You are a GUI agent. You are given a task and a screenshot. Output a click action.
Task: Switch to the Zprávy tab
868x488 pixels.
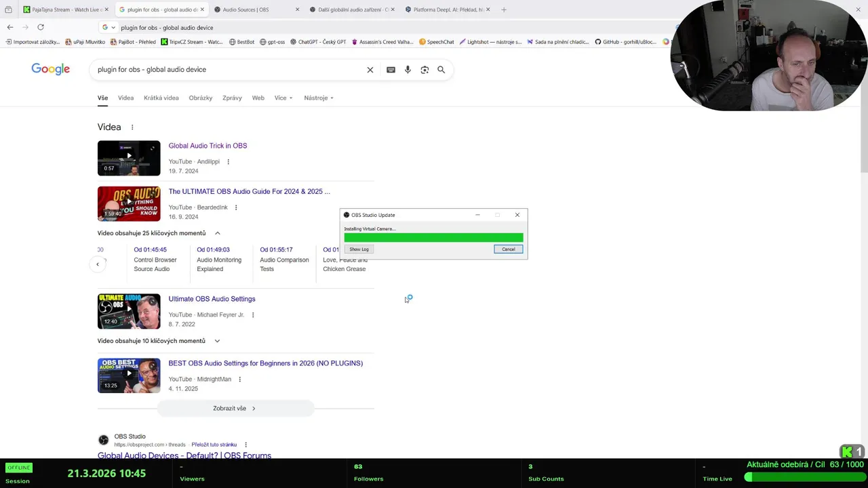tap(232, 98)
